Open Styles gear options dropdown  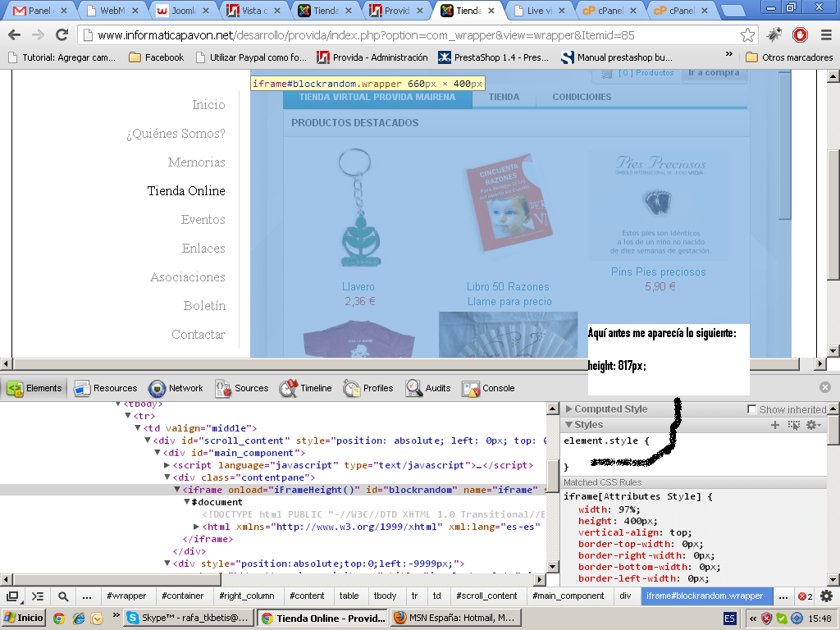pos(814,425)
